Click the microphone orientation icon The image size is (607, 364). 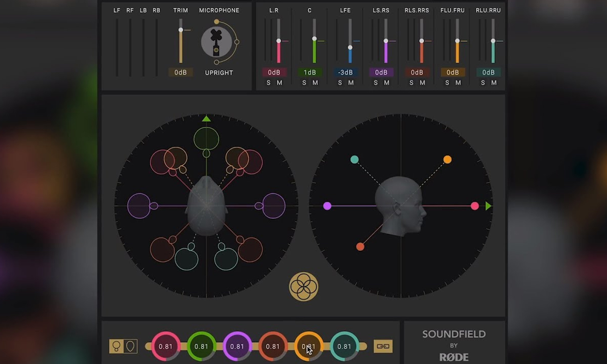(x=216, y=42)
